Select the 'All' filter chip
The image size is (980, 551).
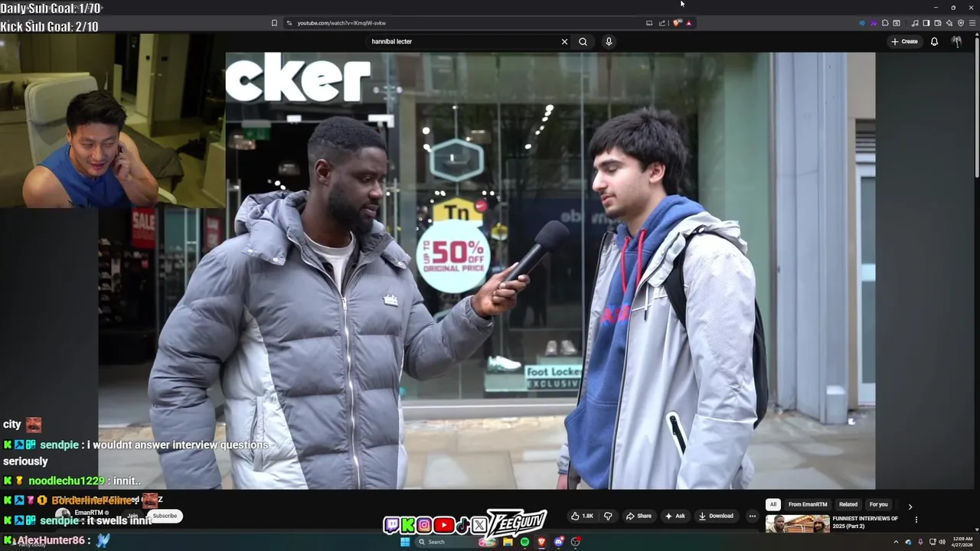(x=773, y=504)
